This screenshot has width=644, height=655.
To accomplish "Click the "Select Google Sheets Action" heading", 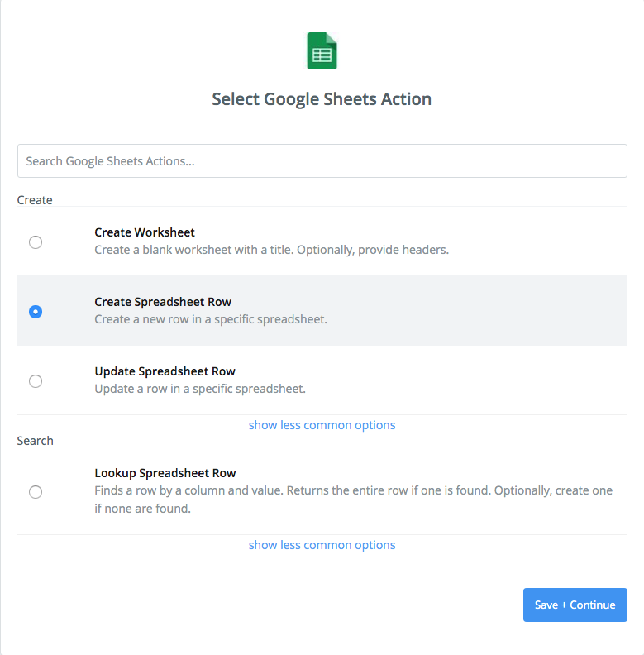I will pyautogui.click(x=322, y=99).
